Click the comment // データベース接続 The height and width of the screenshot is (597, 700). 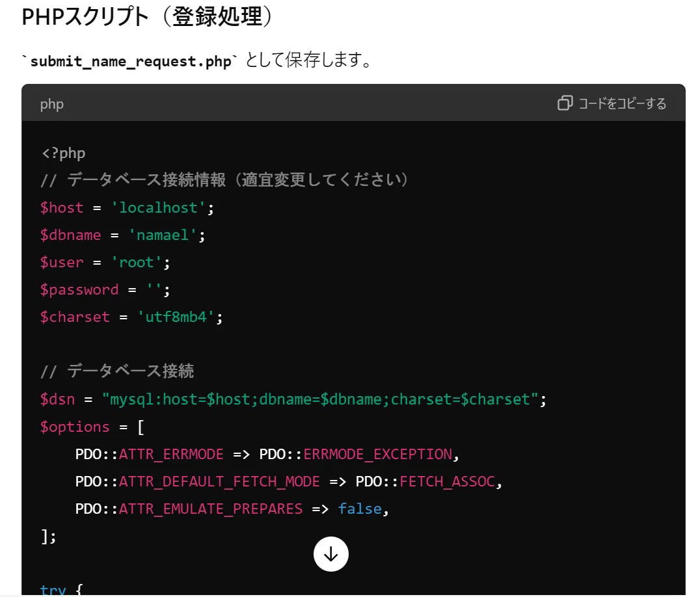[117, 371]
